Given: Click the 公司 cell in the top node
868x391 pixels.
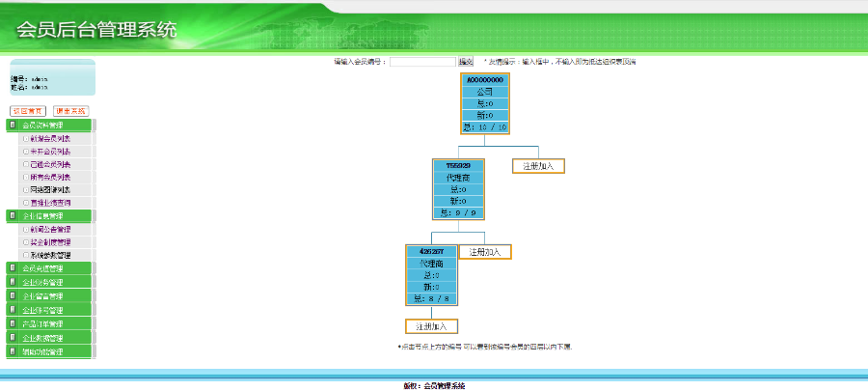Looking at the screenshot, I should 485,92.
